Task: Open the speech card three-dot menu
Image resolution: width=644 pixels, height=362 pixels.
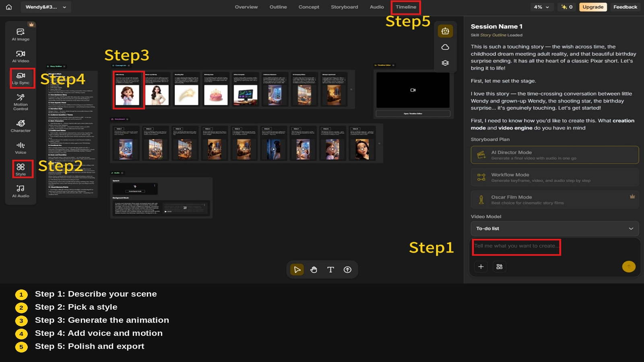Action: click(x=155, y=185)
